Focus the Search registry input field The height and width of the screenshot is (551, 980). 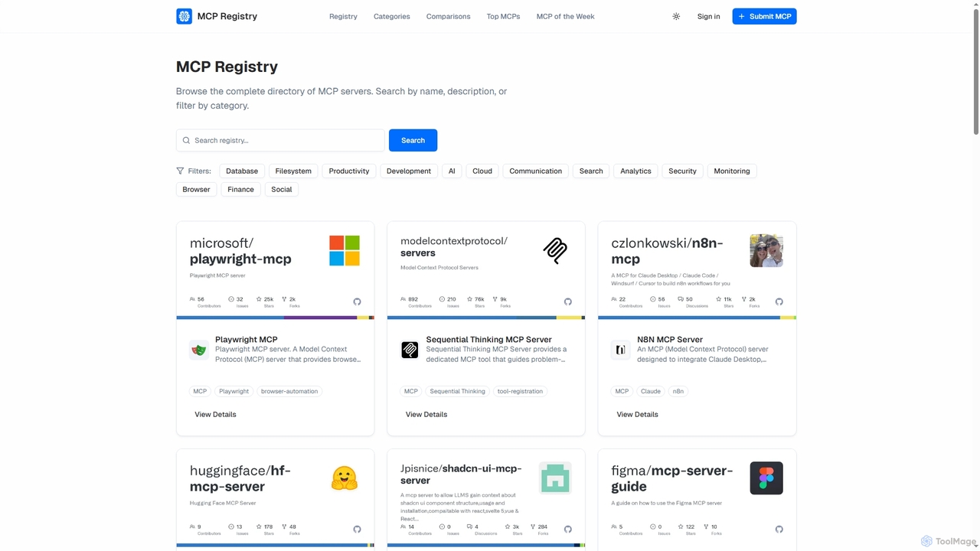(x=280, y=140)
